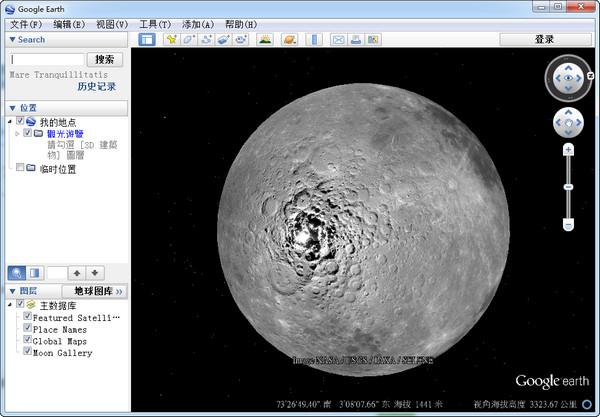Click the 历史记录 history link

pos(97,87)
